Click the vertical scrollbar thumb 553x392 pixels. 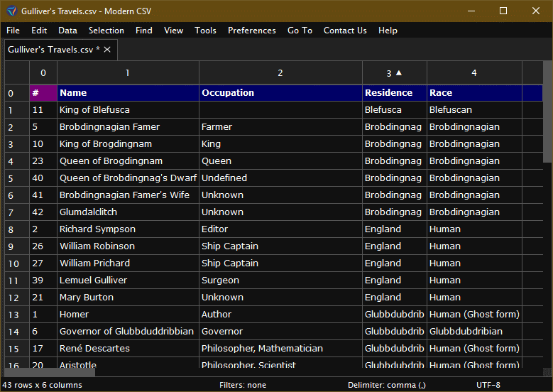[548, 112]
